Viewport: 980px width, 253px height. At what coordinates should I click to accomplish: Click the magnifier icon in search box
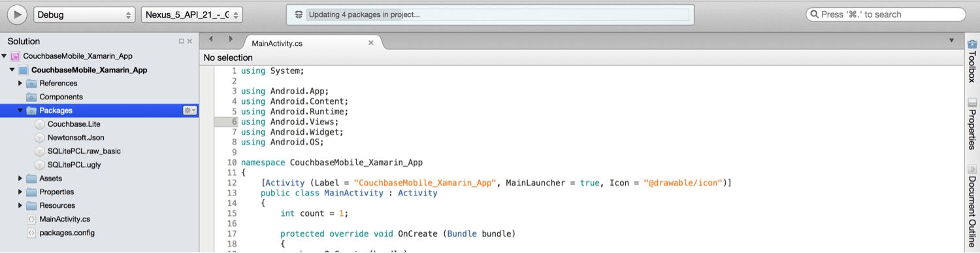coord(815,14)
